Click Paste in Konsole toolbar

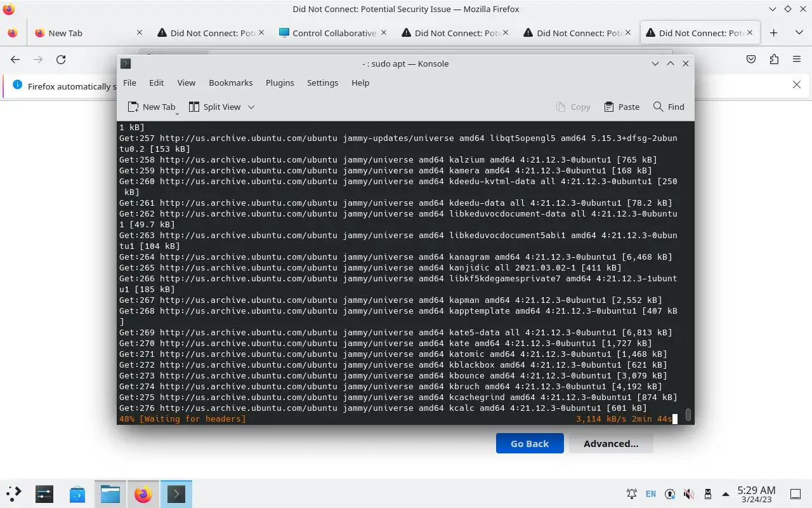(x=622, y=107)
